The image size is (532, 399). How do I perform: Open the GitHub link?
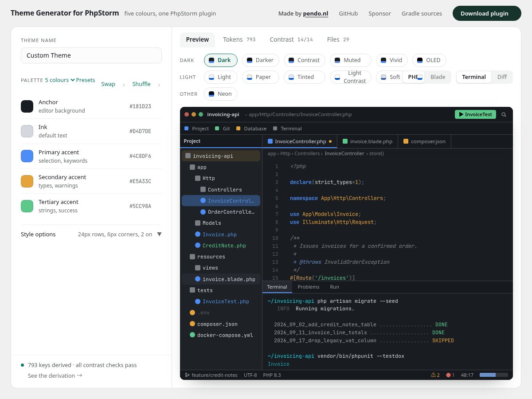click(x=348, y=14)
